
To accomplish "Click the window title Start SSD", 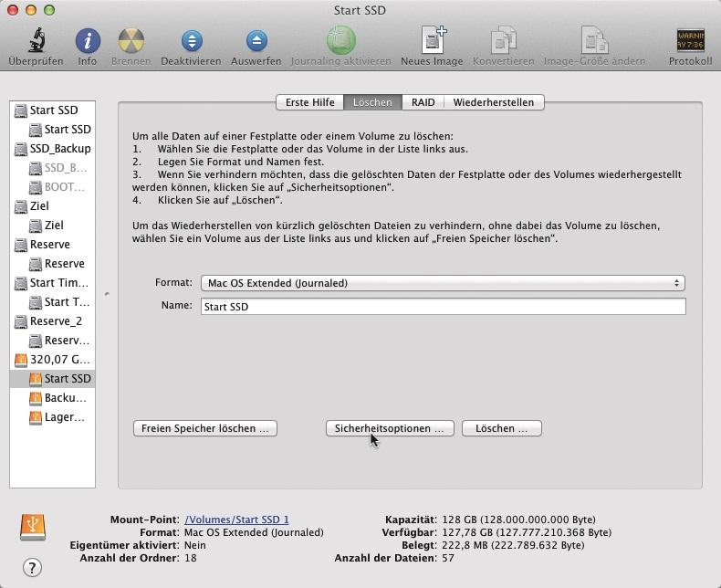I will coord(360,10).
